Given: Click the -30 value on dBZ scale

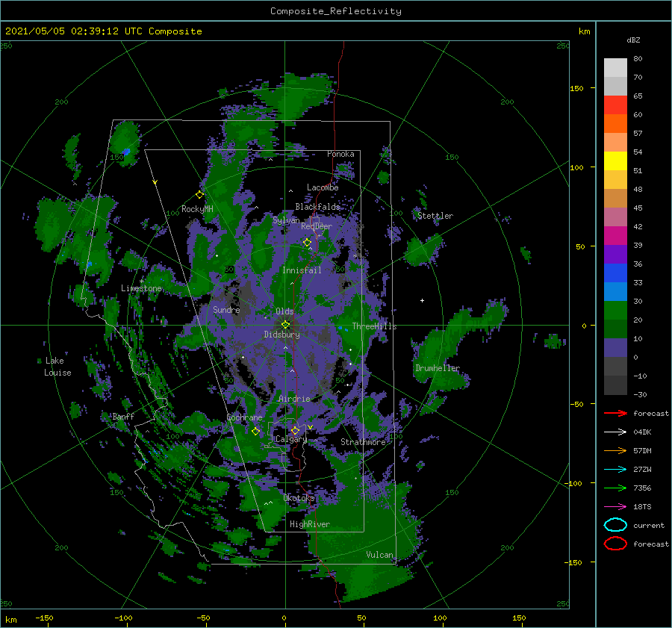Looking at the screenshot, I should [640, 394].
